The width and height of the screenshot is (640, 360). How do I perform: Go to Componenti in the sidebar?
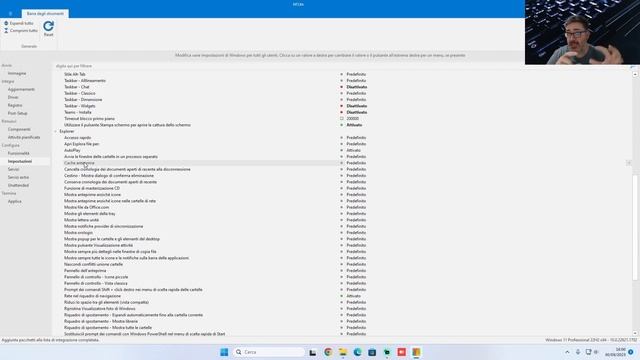point(19,129)
